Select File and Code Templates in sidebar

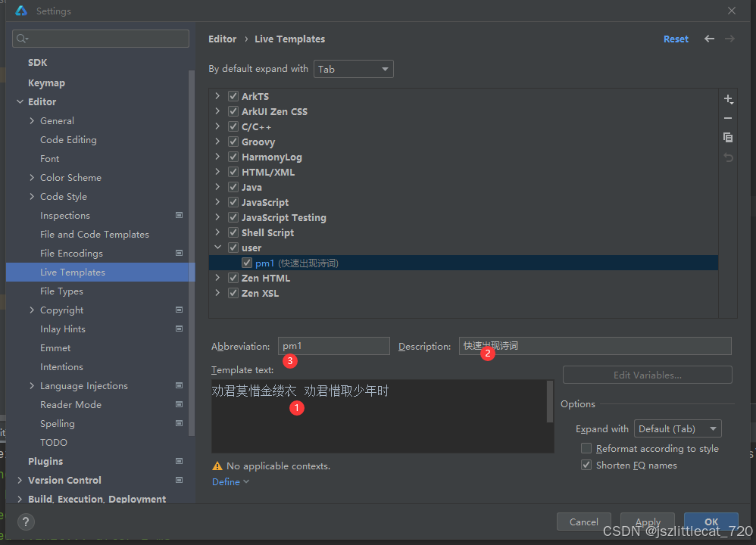coord(95,235)
